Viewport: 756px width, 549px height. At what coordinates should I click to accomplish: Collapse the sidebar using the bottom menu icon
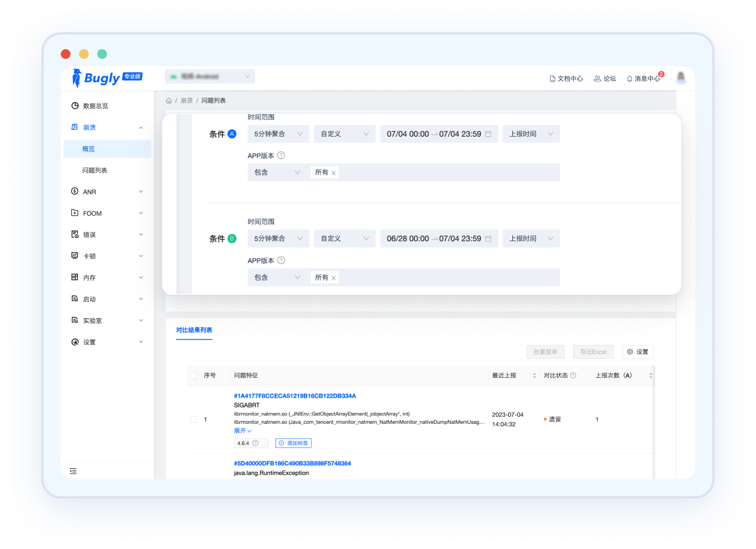[x=73, y=471]
